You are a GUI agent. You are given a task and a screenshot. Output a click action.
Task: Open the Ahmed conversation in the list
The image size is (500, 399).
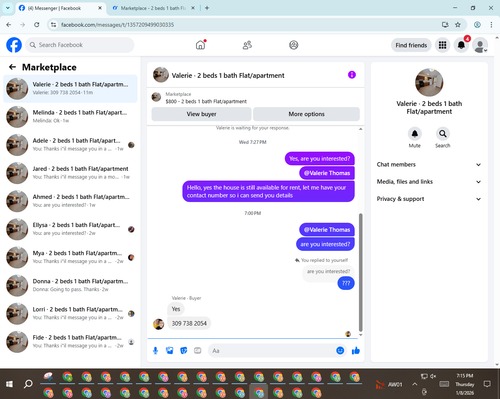tap(70, 201)
